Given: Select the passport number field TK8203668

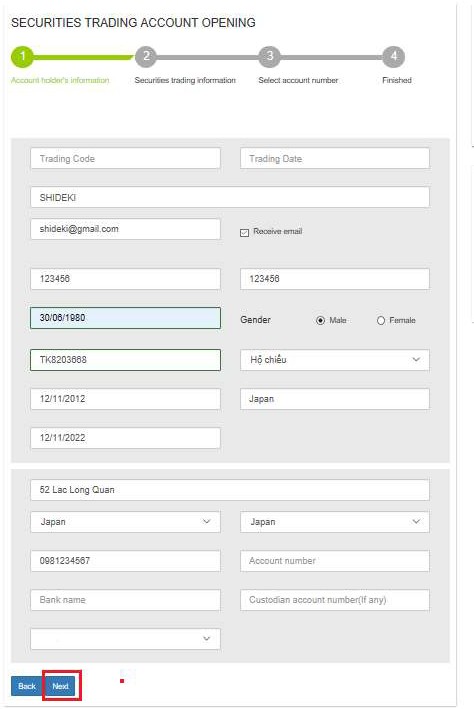Looking at the screenshot, I should click(x=125, y=360).
